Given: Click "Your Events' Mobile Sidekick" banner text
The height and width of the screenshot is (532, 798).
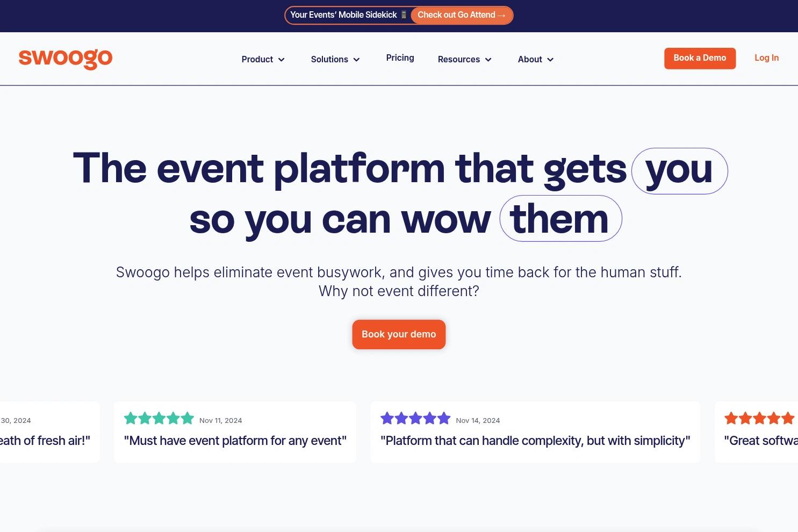Looking at the screenshot, I should point(343,15).
